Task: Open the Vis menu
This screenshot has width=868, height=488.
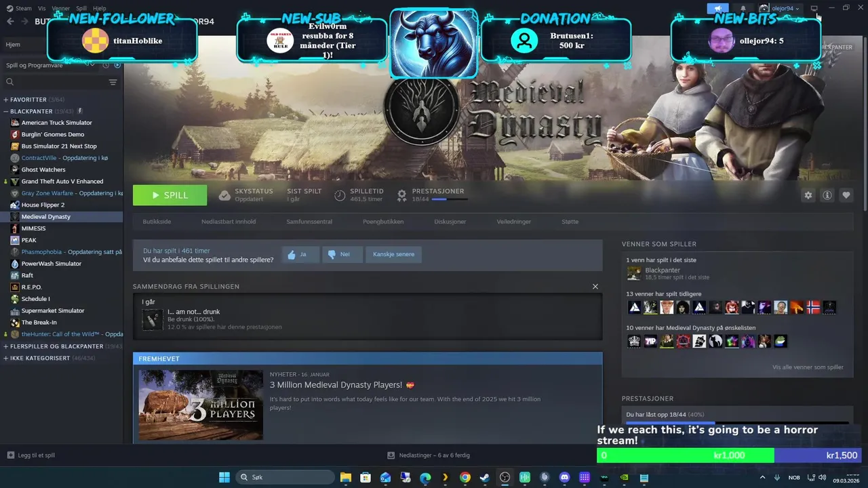Action: pyautogui.click(x=42, y=8)
